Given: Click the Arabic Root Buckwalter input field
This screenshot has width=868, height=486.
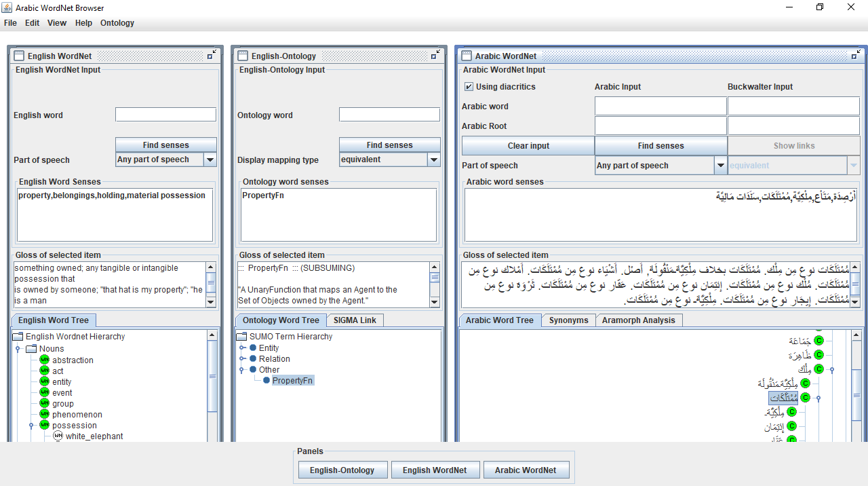Looking at the screenshot, I should point(793,126).
